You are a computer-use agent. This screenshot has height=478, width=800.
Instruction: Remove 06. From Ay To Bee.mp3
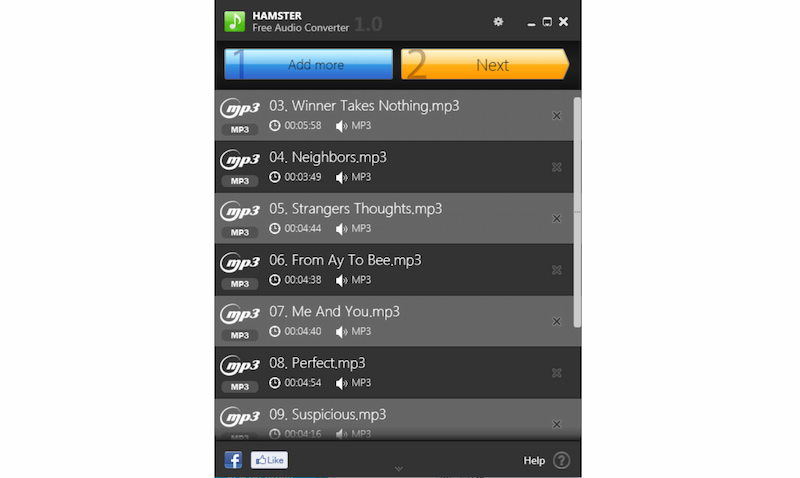coord(557,270)
